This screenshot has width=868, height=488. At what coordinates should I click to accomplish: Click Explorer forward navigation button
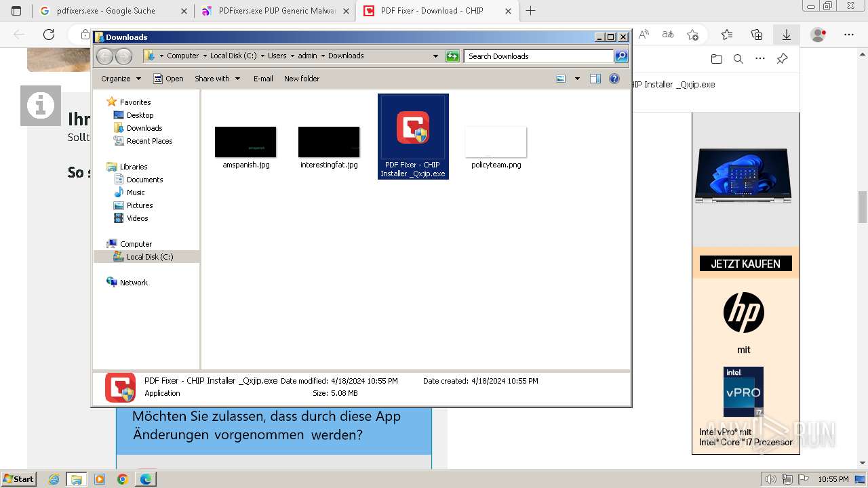(123, 56)
